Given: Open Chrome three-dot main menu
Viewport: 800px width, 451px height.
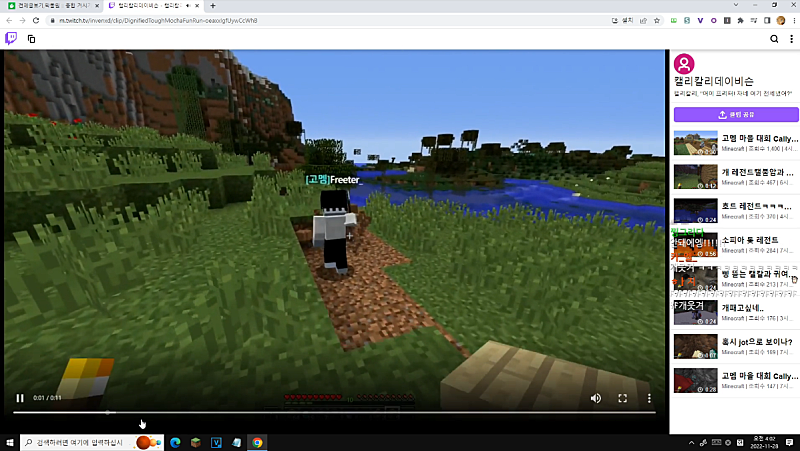Looking at the screenshot, I should pyautogui.click(x=794, y=20).
